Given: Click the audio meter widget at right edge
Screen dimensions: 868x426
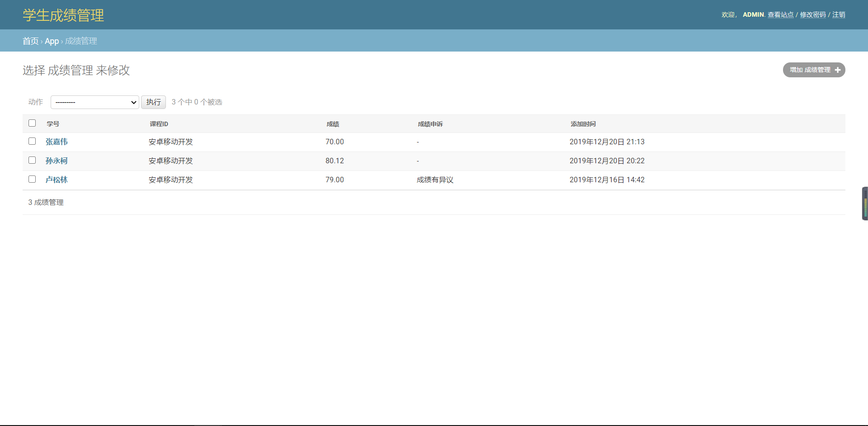Looking at the screenshot, I should click(x=865, y=204).
